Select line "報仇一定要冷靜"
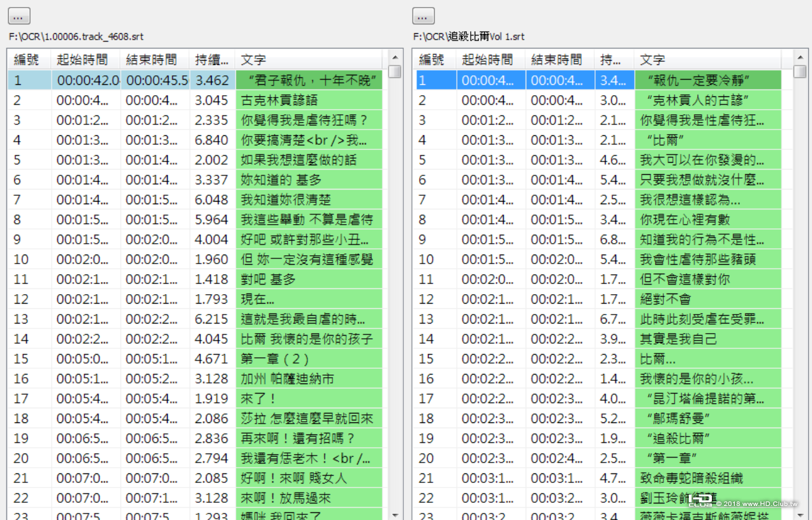The width and height of the screenshot is (812, 520). point(708,80)
